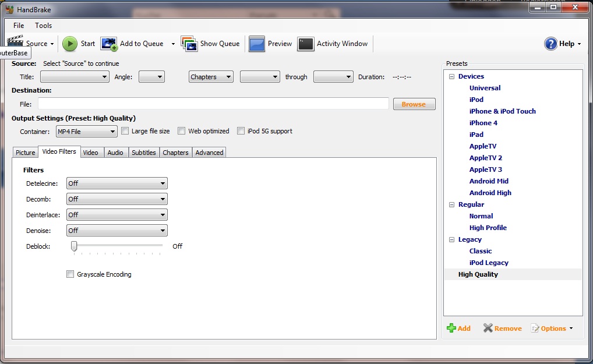Select the AppleTV 3 preset
The width and height of the screenshot is (593, 364).
click(486, 169)
